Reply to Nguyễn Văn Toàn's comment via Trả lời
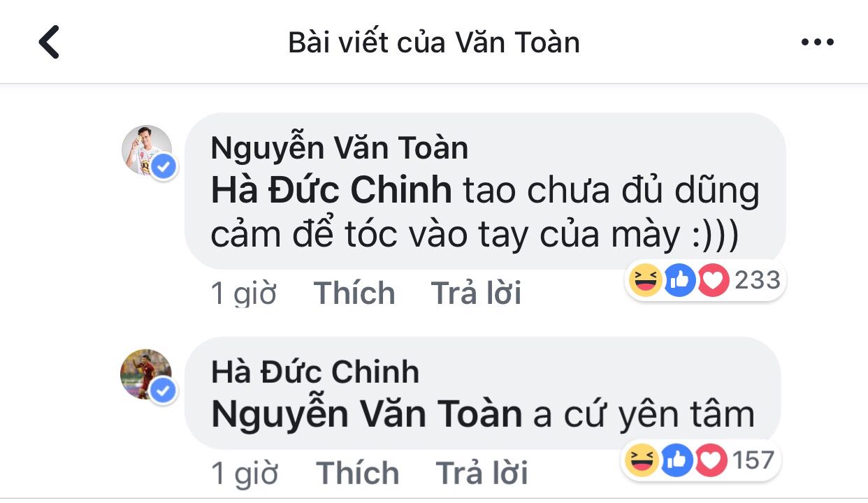Screen dimensions: 868x503 click(x=476, y=293)
